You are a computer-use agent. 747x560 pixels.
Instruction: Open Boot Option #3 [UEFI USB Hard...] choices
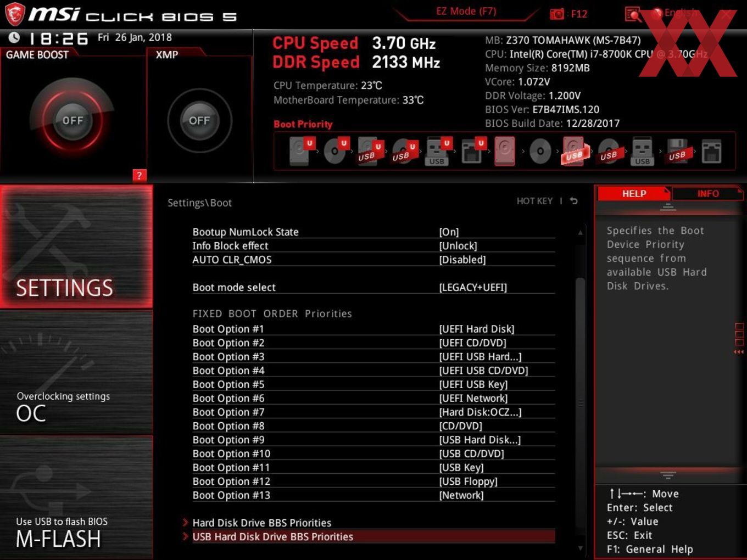click(480, 356)
